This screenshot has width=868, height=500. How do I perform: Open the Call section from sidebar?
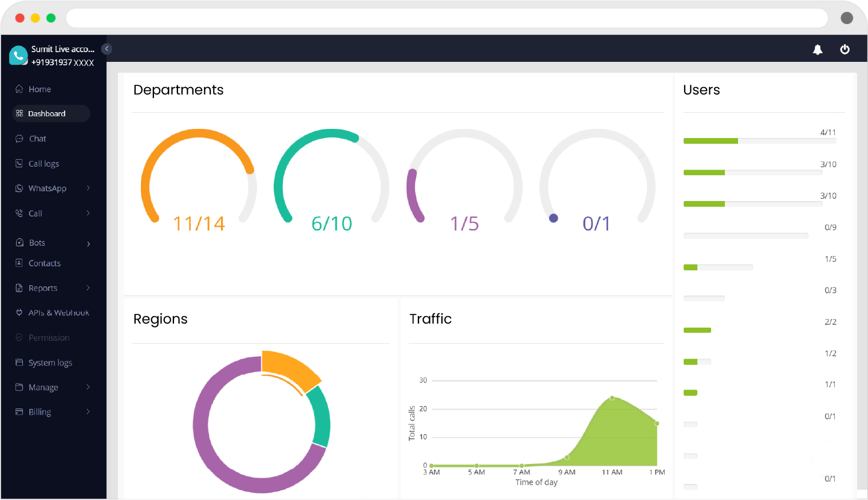(35, 212)
